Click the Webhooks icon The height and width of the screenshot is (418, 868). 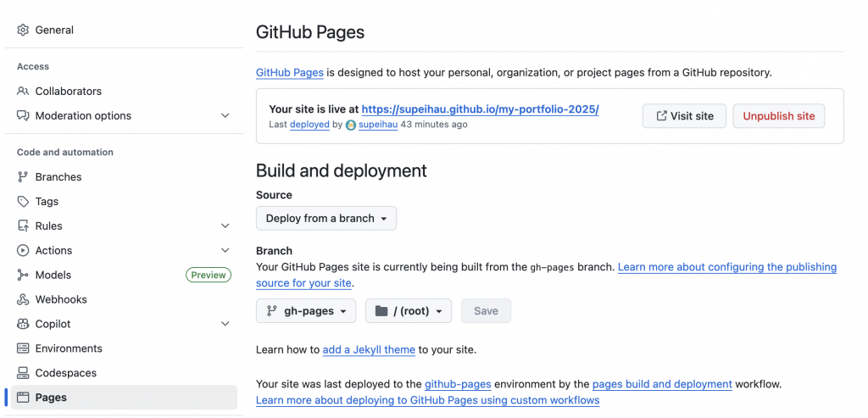[x=23, y=299]
